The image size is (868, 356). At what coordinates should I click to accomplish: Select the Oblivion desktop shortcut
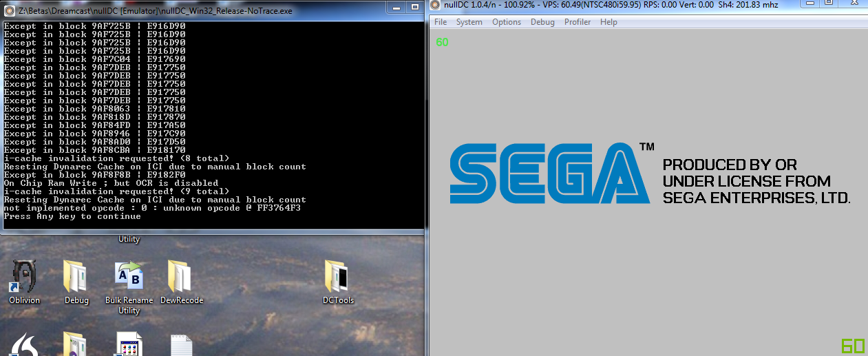click(25, 282)
